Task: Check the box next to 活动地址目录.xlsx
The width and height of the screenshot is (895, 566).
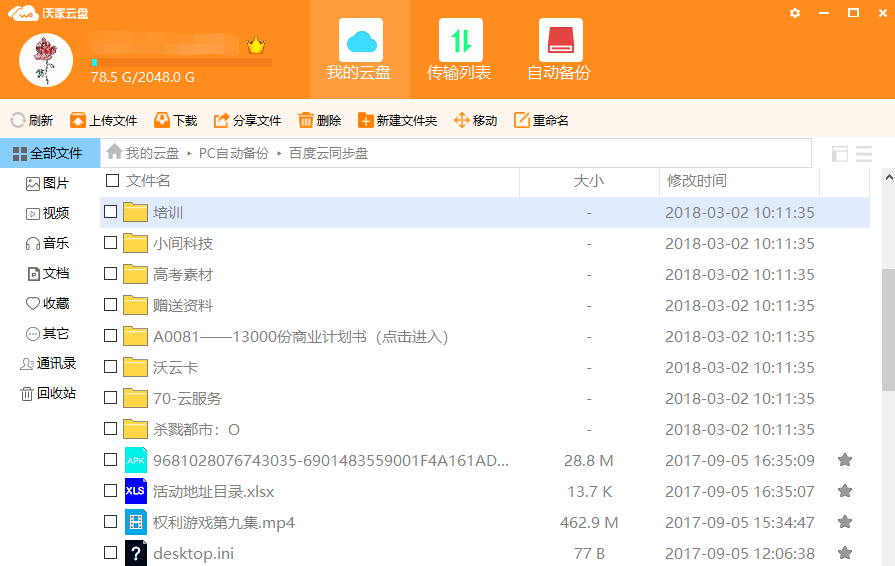Action: (x=111, y=491)
